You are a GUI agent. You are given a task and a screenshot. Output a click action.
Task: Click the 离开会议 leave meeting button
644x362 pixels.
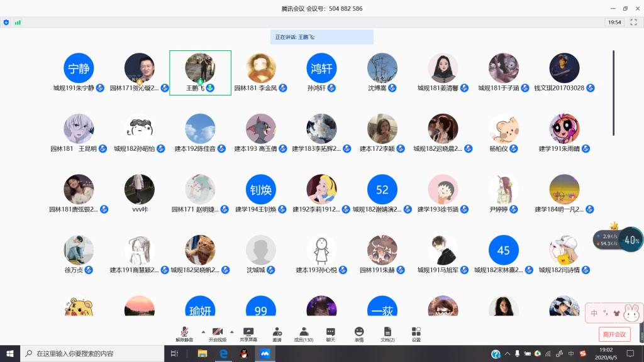coord(614,334)
